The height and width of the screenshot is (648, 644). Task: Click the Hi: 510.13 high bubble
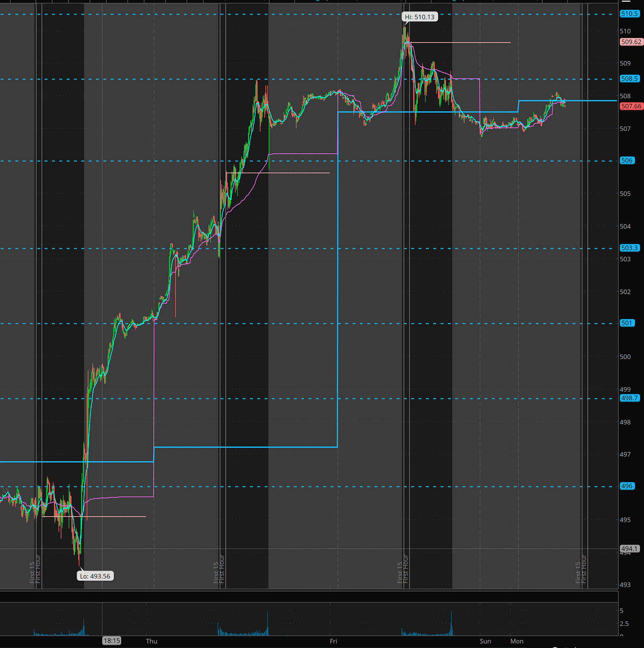[420, 17]
